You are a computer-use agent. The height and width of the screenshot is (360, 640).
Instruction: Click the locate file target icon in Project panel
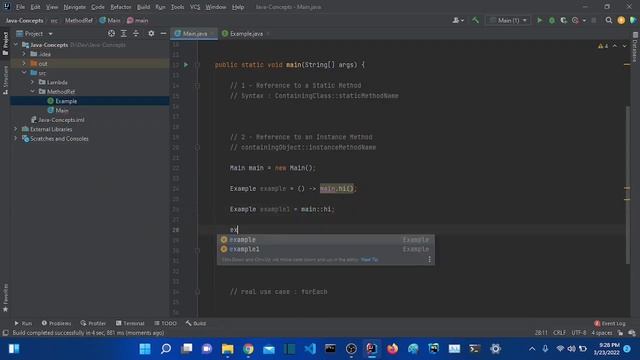111,33
